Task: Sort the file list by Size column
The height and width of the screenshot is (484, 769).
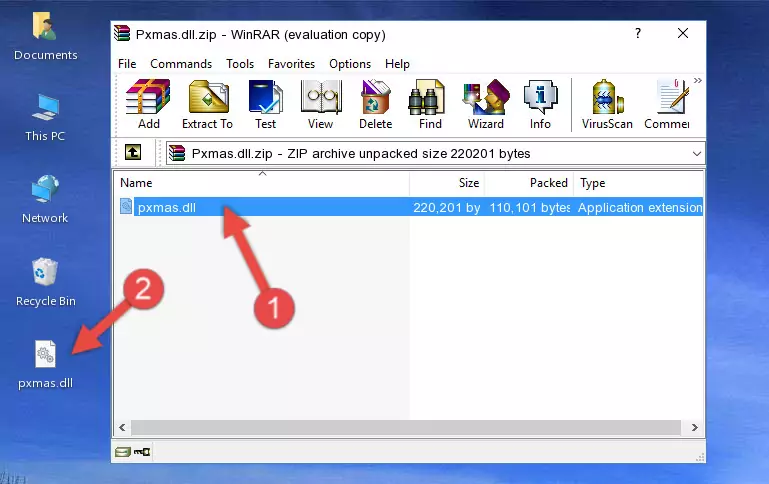Action: pyautogui.click(x=447, y=183)
